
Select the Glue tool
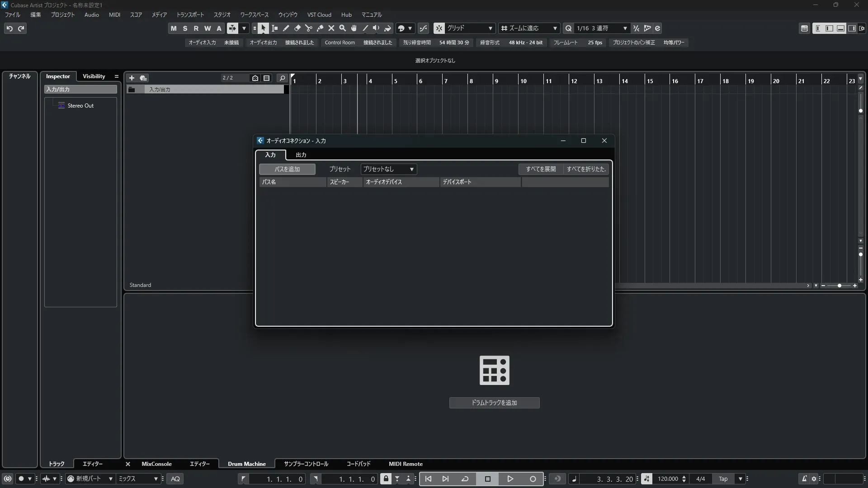click(x=320, y=28)
